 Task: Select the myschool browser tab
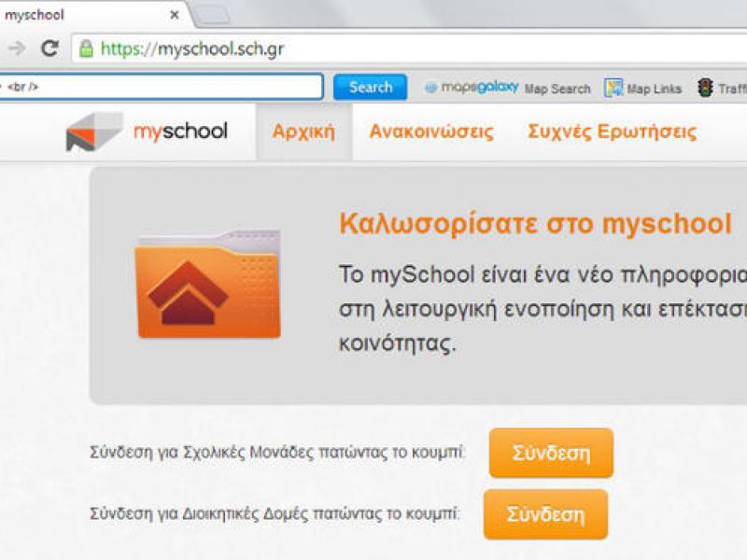pyautogui.click(x=75, y=14)
